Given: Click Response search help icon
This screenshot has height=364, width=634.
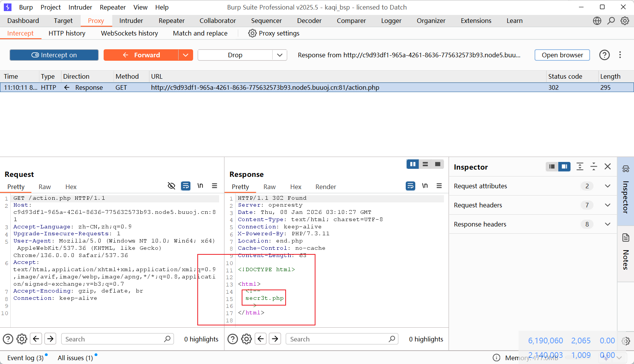Looking at the screenshot, I should click(233, 339).
